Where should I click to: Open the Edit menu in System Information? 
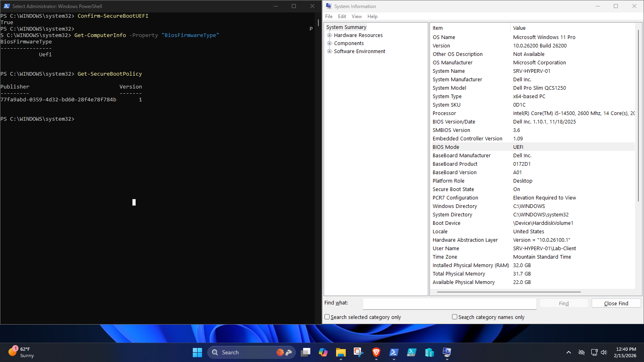tap(342, 16)
